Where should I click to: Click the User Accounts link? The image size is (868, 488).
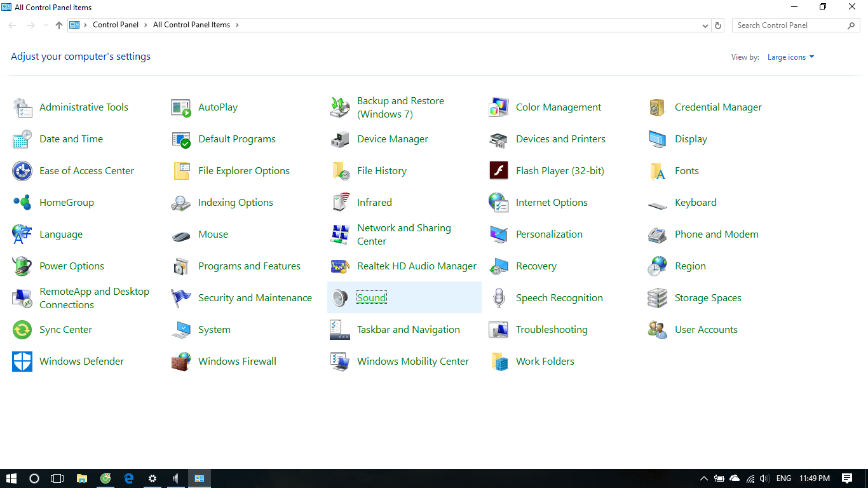[x=706, y=330]
